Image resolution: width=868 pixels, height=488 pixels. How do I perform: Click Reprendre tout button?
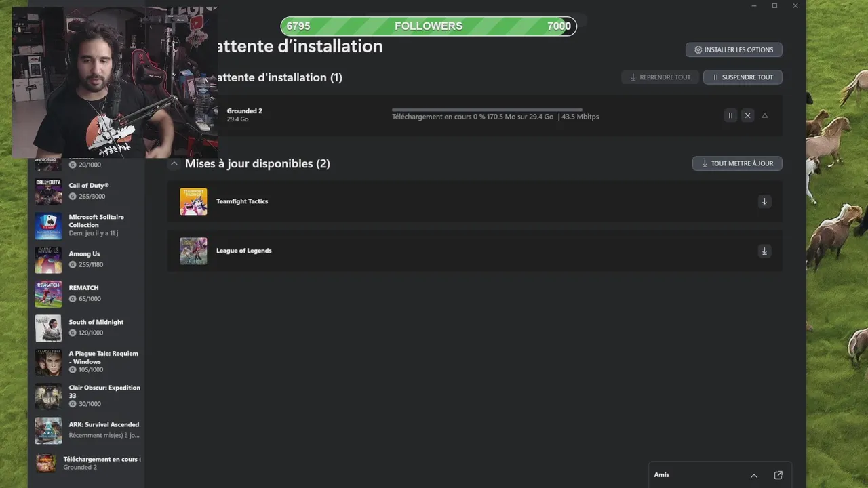coord(660,77)
